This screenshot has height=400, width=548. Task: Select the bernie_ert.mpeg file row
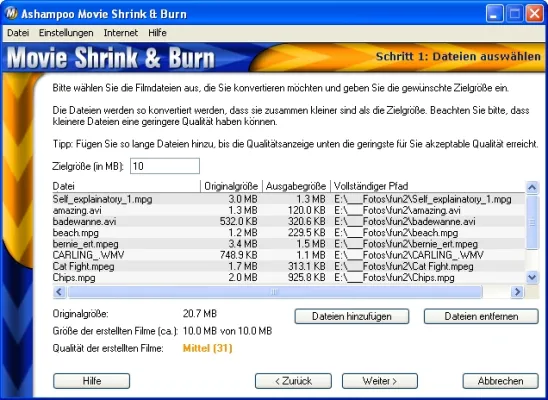pos(289,244)
